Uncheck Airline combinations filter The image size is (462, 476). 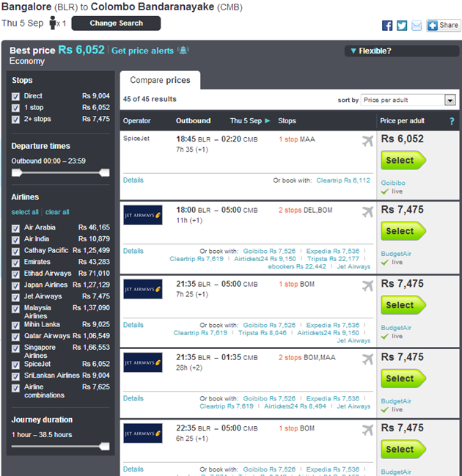point(15,388)
